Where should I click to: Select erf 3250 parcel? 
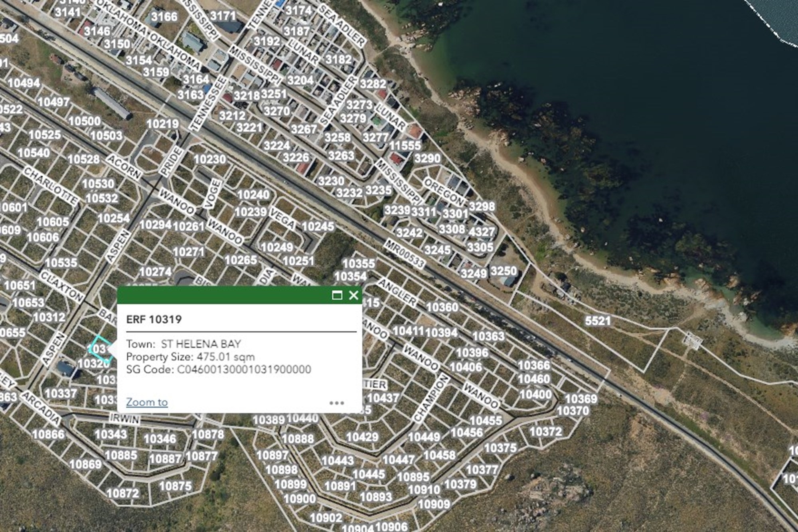coord(504,271)
